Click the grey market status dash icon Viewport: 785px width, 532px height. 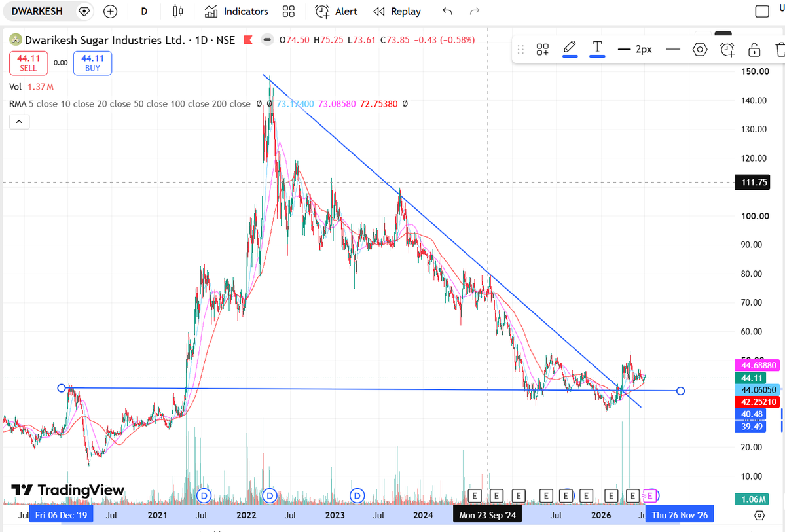click(x=268, y=40)
